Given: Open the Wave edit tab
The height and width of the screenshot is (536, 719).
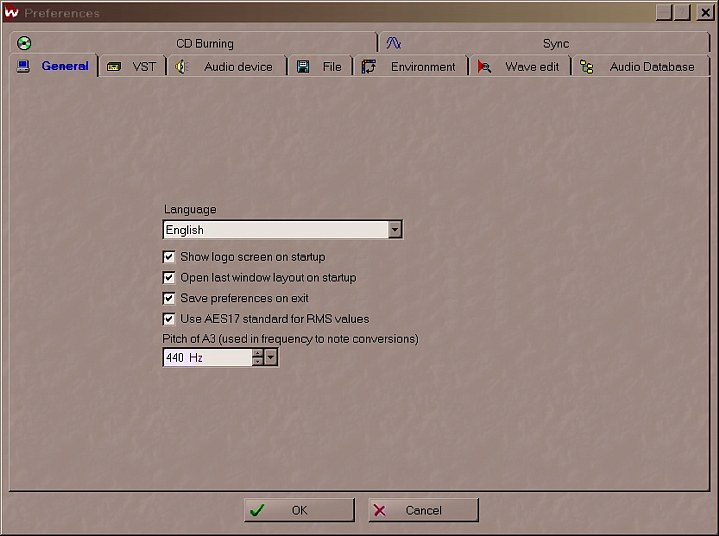Looking at the screenshot, I should pos(520,67).
